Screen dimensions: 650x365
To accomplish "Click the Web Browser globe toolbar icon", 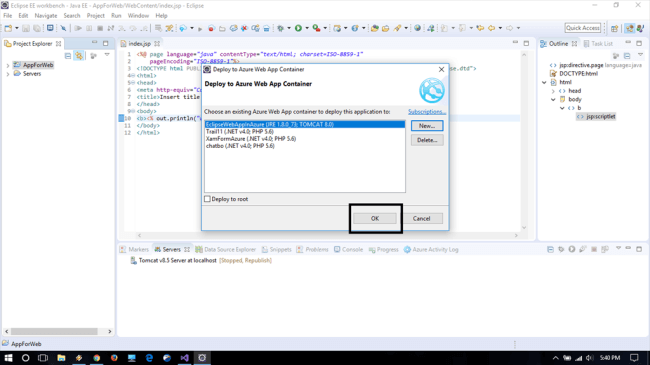I will pyautogui.click(x=417, y=28).
